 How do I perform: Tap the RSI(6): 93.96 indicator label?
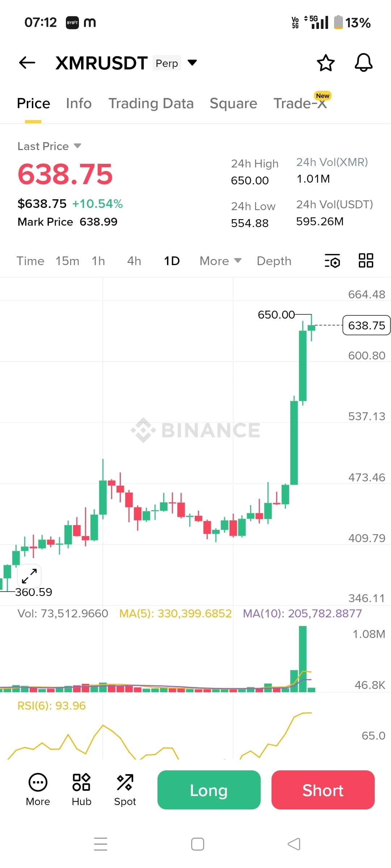(51, 706)
